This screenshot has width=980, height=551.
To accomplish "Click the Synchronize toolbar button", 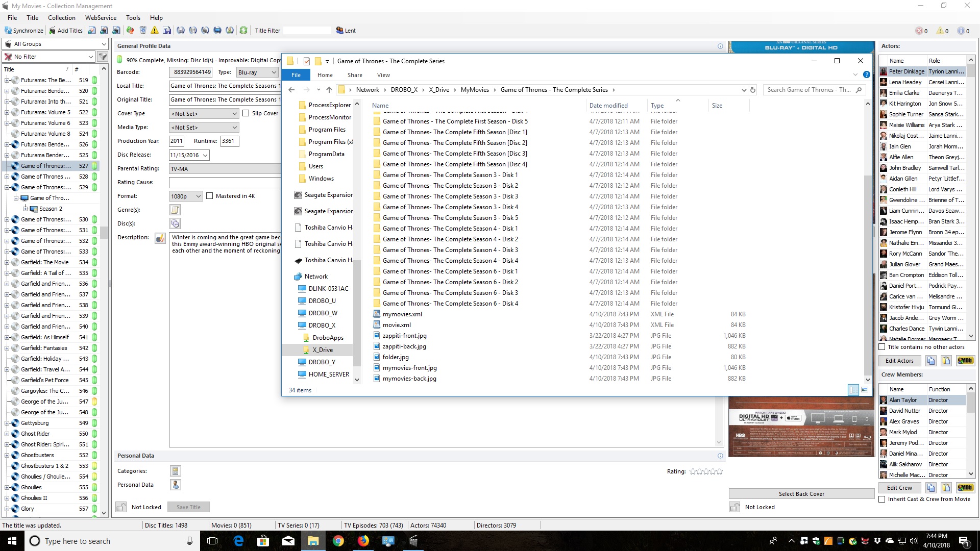I will (24, 31).
